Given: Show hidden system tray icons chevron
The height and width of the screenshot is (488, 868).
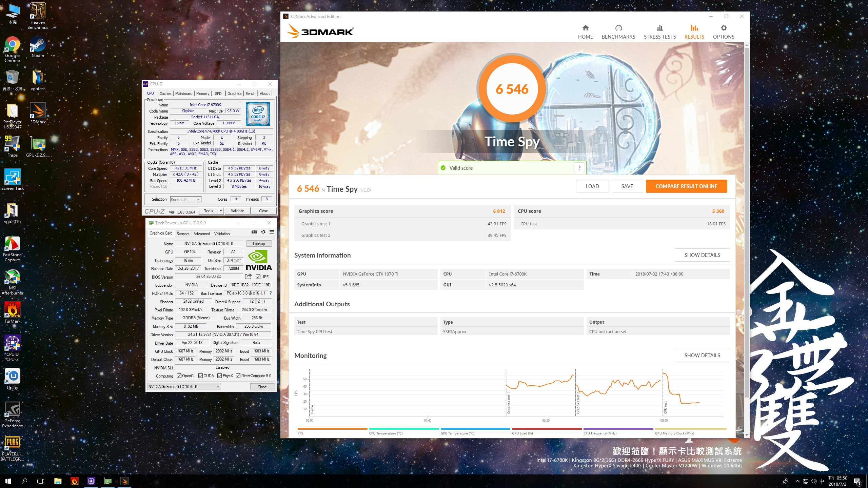Looking at the screenshot, I should point(797,481).
